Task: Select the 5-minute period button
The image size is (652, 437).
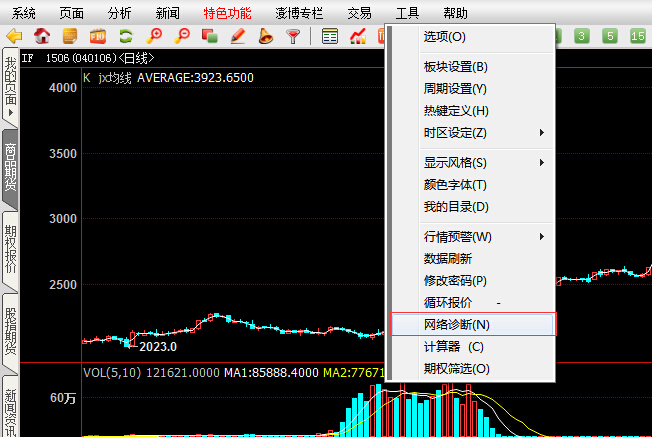Action: tap(610, 37)
